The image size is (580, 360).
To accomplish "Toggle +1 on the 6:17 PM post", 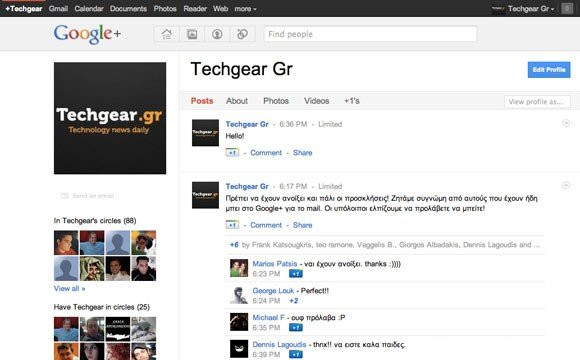I will click(232, 225).
